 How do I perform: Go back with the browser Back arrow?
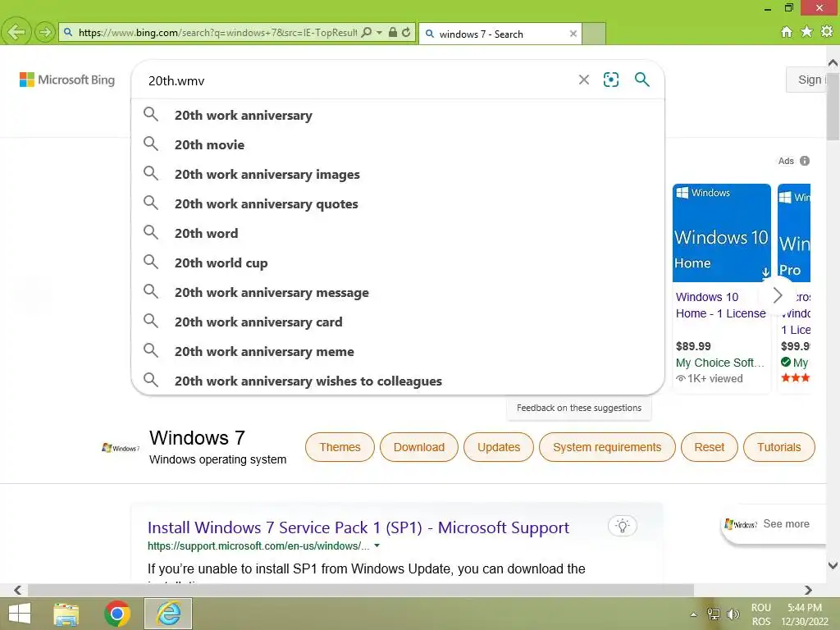coord(16,32)
